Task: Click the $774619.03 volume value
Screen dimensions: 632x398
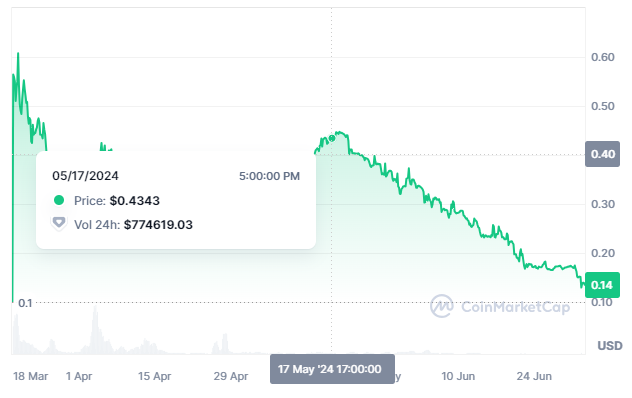Action: [158, 225]
